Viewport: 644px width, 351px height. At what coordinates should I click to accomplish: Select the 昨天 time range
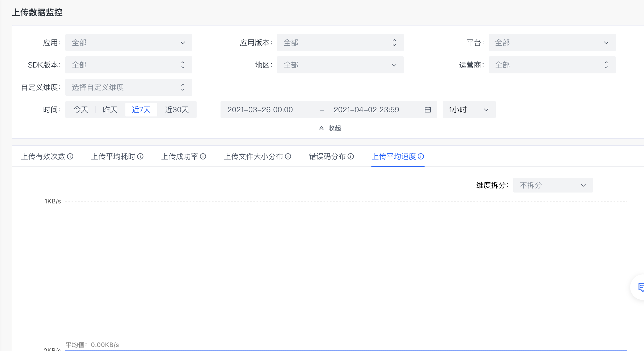pos(110,110)
